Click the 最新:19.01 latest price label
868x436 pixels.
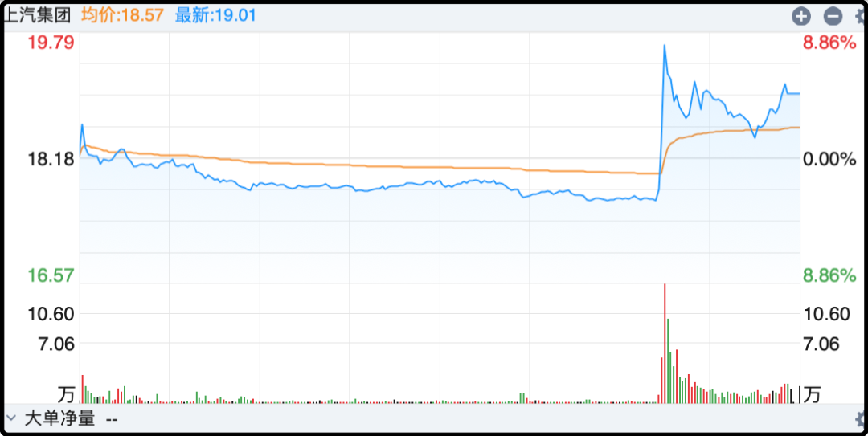(215, 14)
